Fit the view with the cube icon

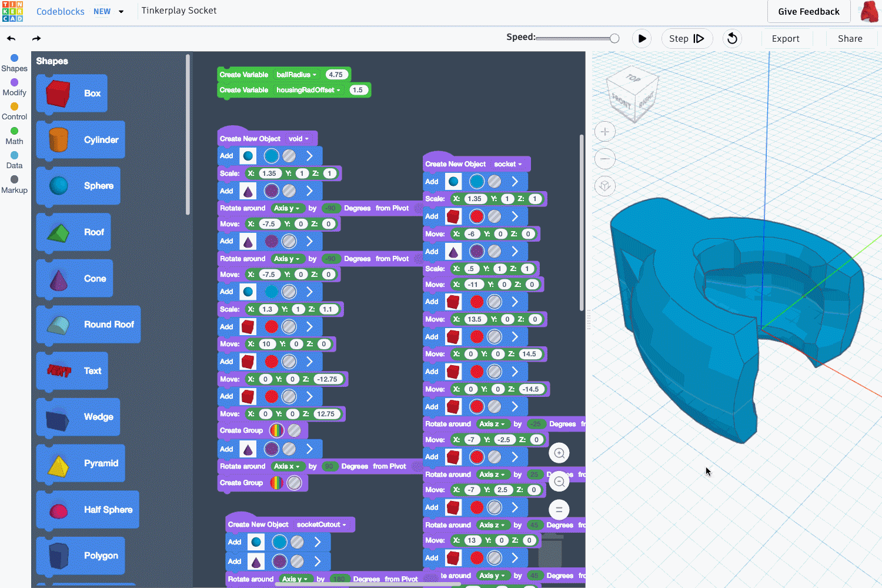point(604,186)
